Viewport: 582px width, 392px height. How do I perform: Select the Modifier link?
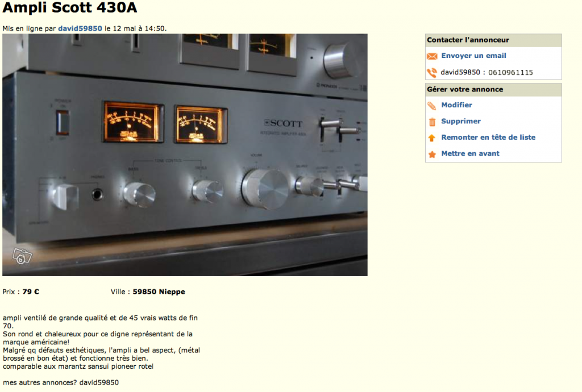[456, 105]
